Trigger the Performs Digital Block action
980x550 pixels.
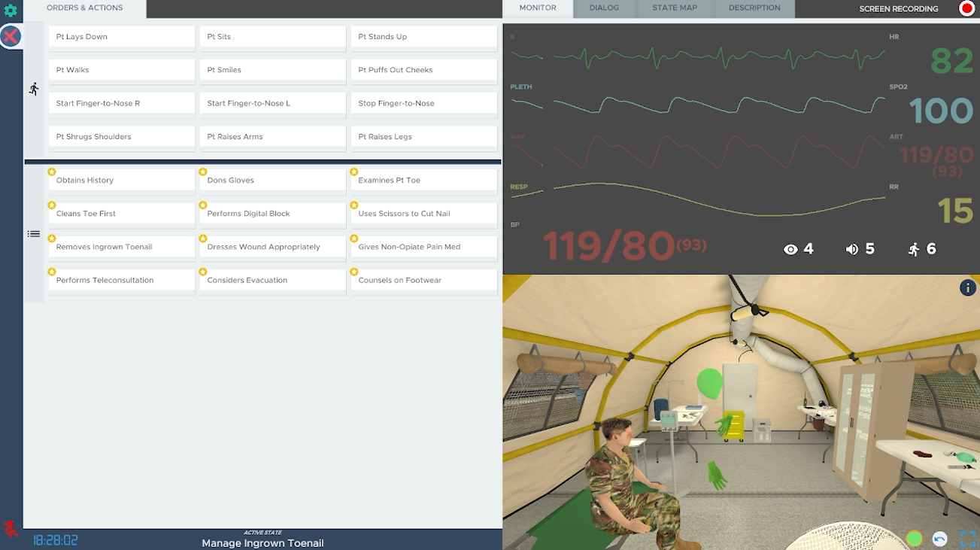click(x=272, y=214)
